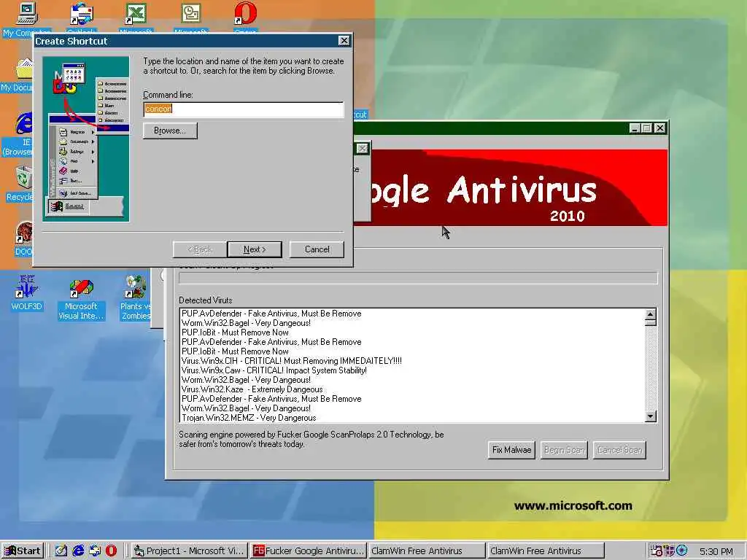Minimize the Google Antivirus window
The image size is (747, 560).
point(634,128)
